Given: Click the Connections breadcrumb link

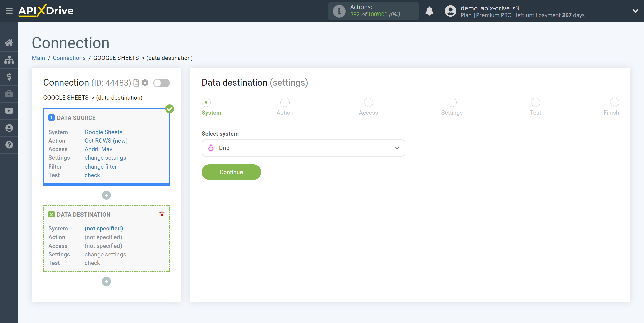Looking at the screenshot, I should click(x=69, y=58).
